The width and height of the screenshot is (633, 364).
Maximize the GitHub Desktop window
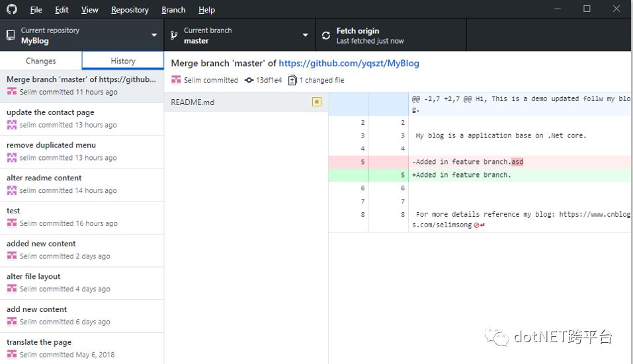coord(587,9)
